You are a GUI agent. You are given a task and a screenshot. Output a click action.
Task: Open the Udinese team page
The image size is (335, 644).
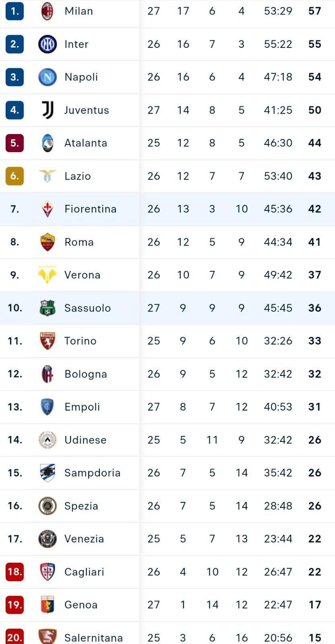pyautogui.click(x=85, y=440)
